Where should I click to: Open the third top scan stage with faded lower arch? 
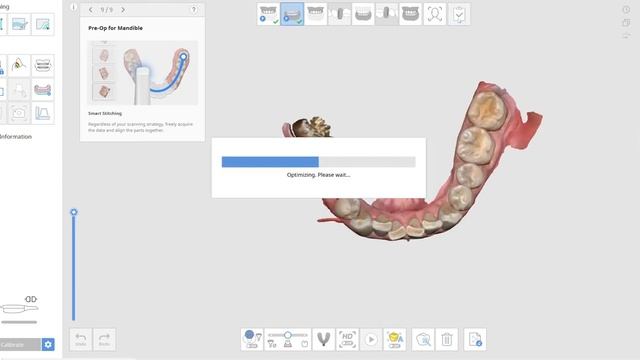tap(316, 14)
